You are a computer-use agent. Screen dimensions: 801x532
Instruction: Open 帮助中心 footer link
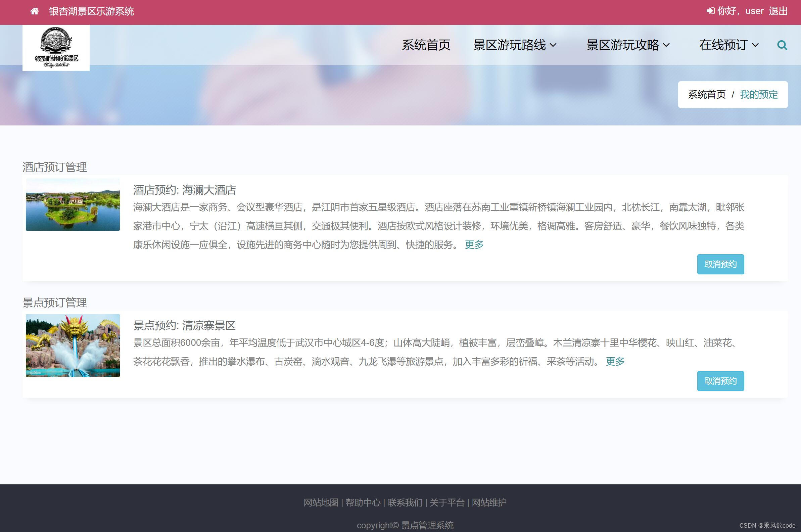363,502
